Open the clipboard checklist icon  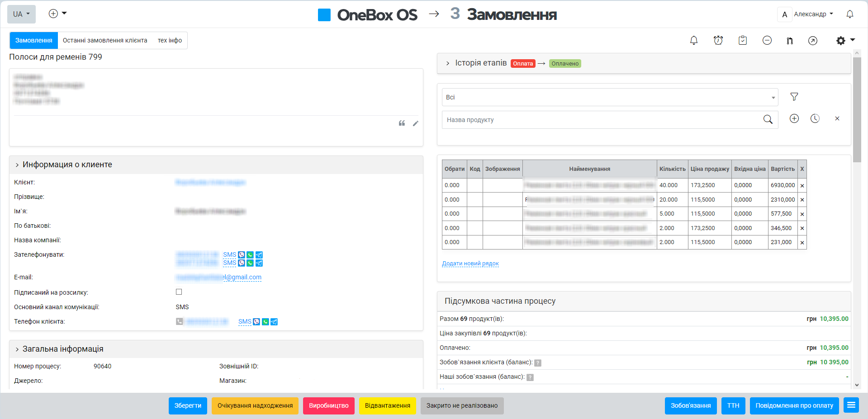742,41
